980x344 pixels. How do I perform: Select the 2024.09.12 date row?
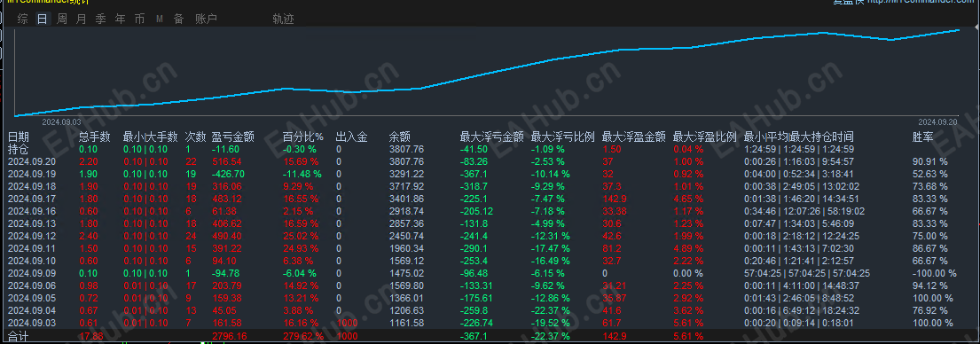(31, 236)
